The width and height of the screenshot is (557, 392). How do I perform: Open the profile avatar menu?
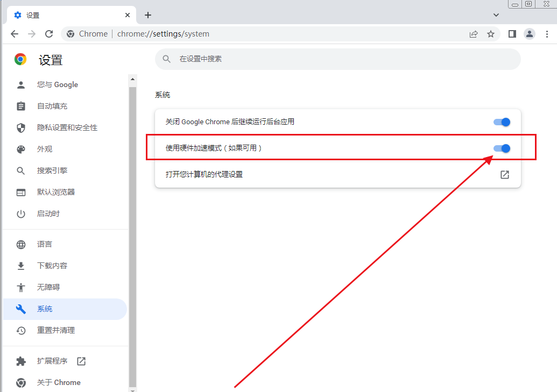click(530, 34)
